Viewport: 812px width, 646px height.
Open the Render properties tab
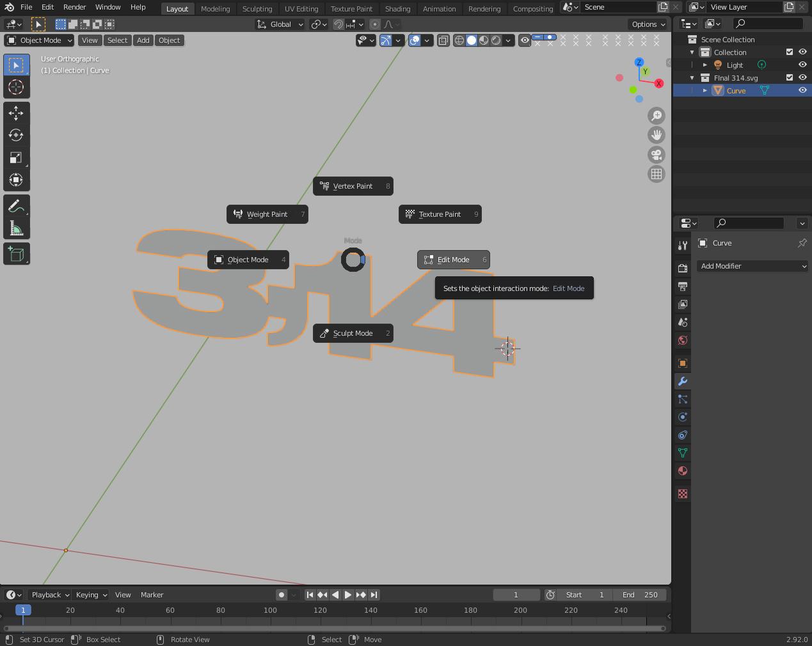683,268
